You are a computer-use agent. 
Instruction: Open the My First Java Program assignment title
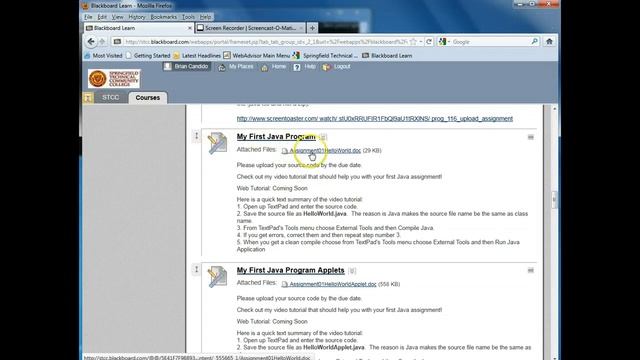(276, 137)
